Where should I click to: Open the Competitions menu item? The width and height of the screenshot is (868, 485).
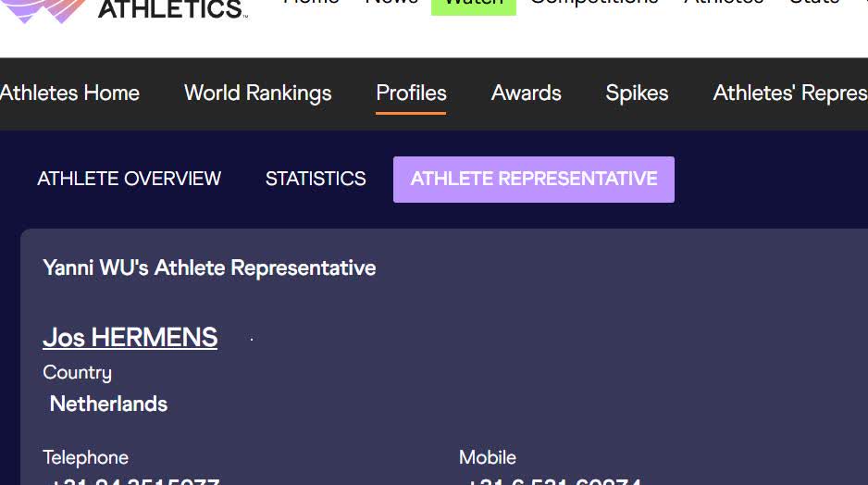pyautogui.click(x=594, y=4)
